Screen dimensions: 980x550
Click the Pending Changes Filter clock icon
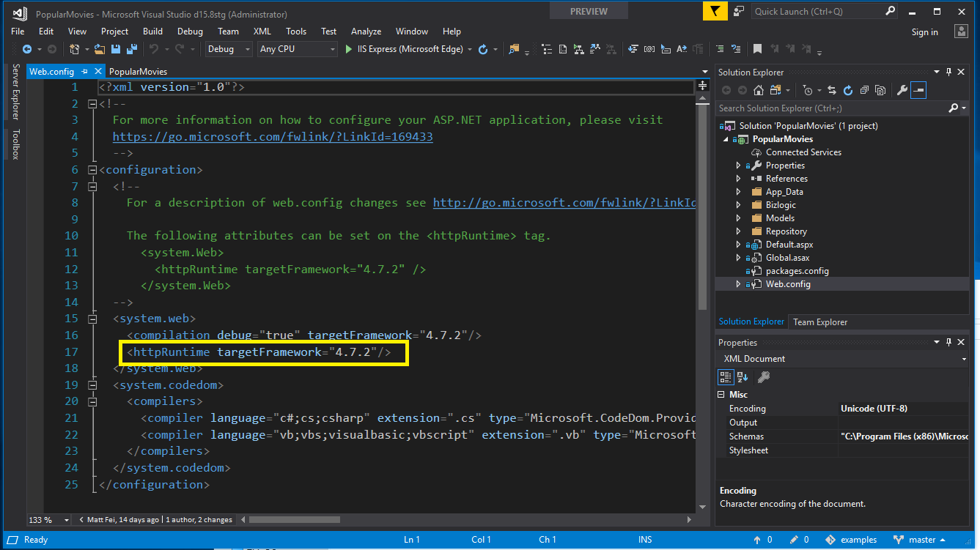(808, 90)
